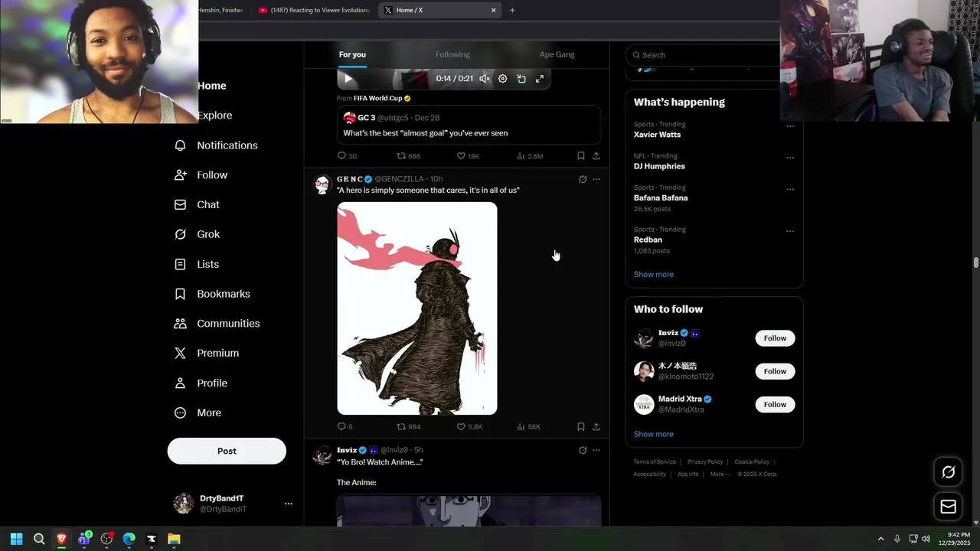Like the GENC post
980x551 pixels.
469,427
